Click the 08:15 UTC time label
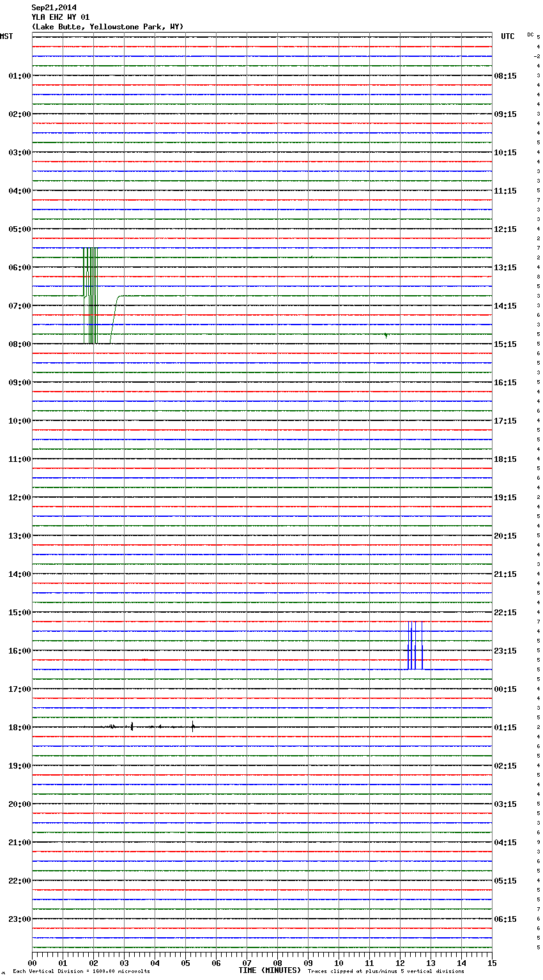The height and width of the screenshot is (980, 543). tap(505, 76)
